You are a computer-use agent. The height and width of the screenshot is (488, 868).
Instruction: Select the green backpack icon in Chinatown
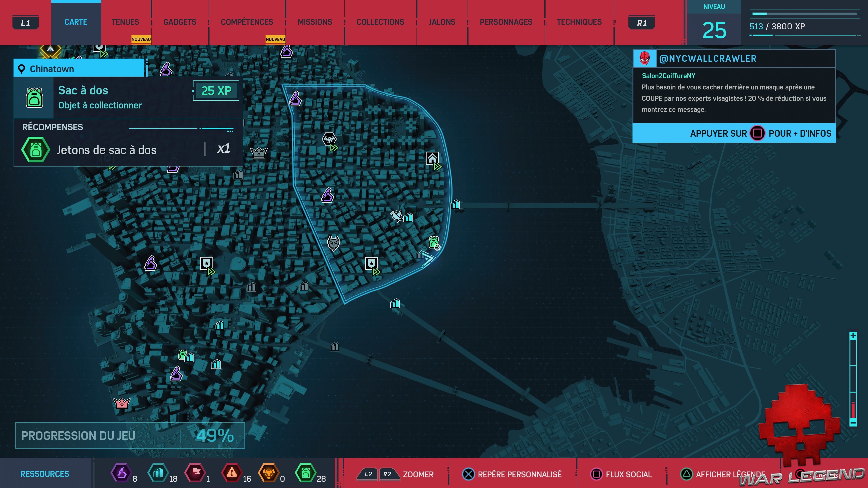point(434,242)
